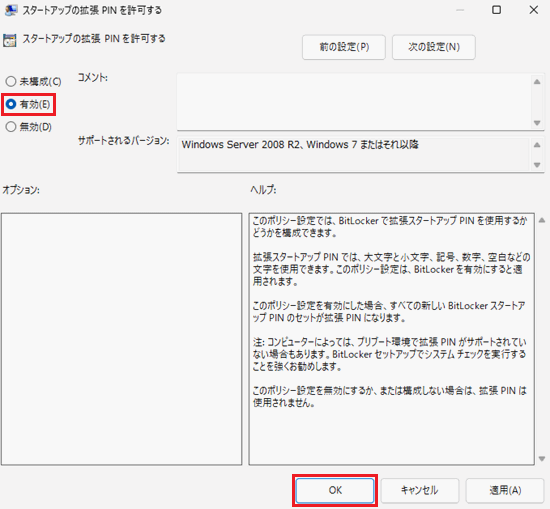Screen dimensions: 550x509
Task: Click the help panel scroll down arrow
Action: (542, 458)
